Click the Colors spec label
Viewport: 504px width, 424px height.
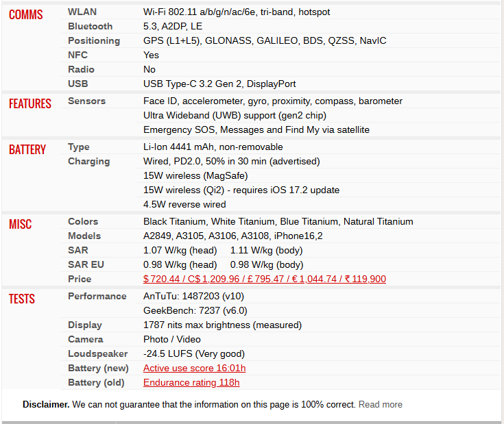(83, 221)
